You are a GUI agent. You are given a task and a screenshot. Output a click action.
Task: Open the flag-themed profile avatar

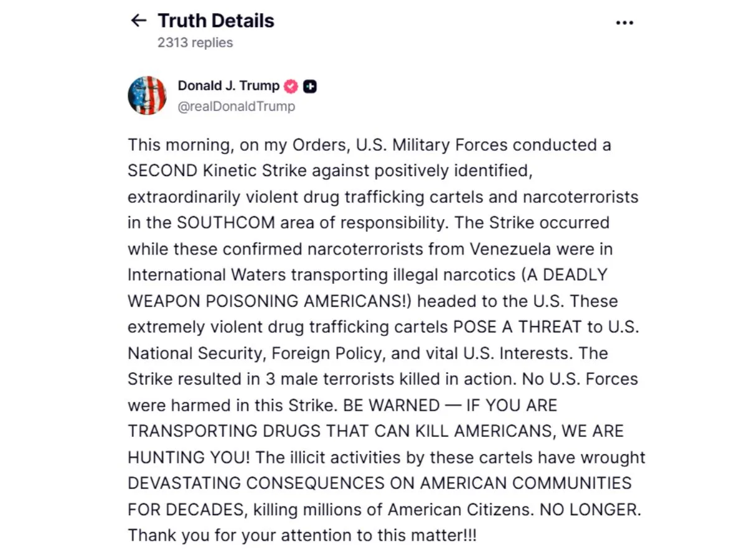(148, 96)
